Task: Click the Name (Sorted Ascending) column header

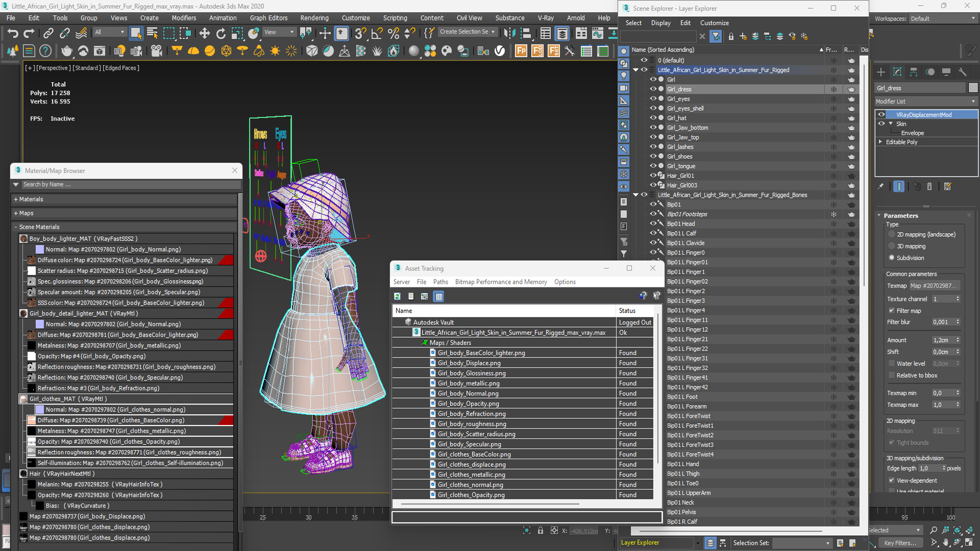Action: click(x=727, y=50)
